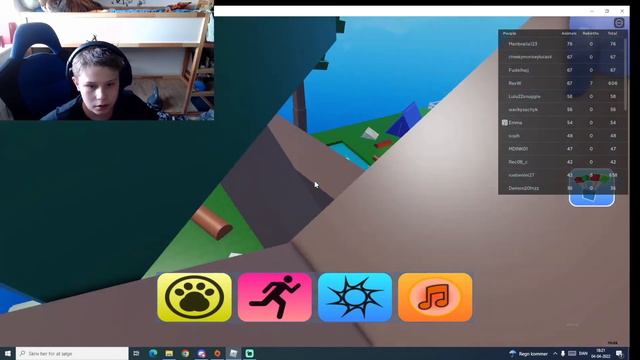
Task: Click the Total column header
Action: pos(612,33)
